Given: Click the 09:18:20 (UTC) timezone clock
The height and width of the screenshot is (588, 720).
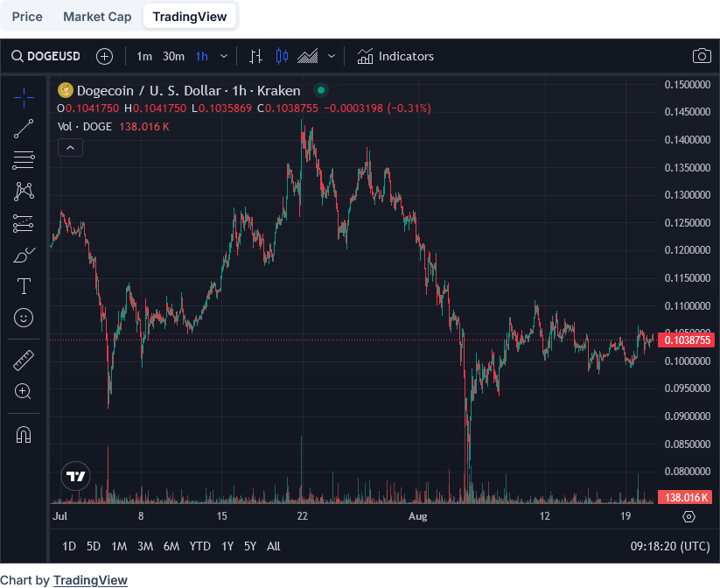Looking at the screenshot, I should tap(670, 546).
